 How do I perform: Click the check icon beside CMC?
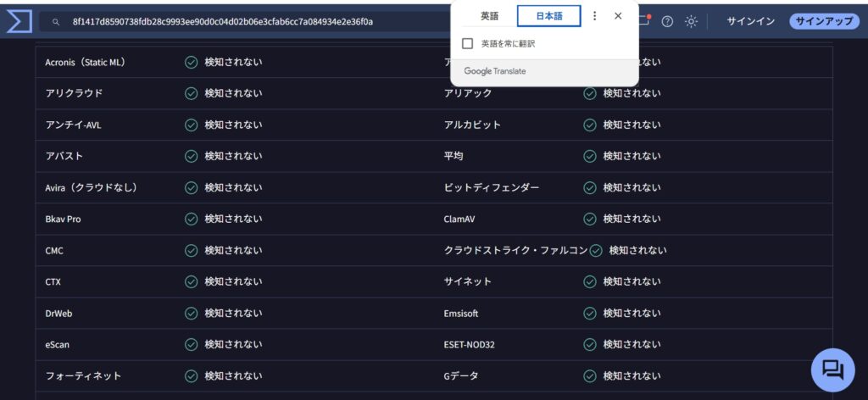click(191, 251)
